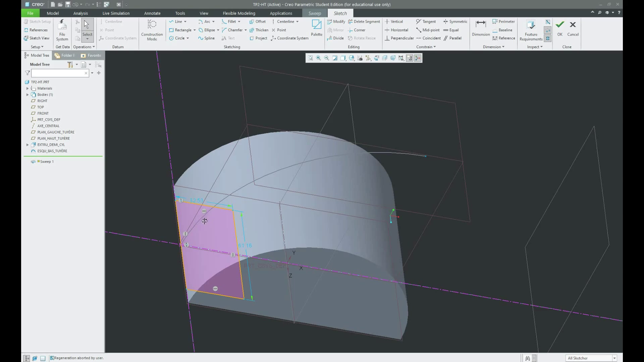Open the File menu
644x362 pixels.
[x=30, y=13]
